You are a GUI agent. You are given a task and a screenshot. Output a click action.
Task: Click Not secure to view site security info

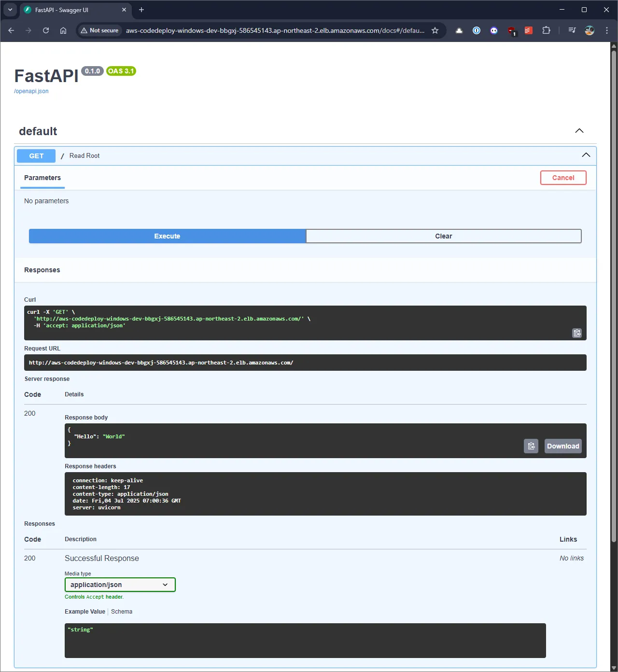click(99, 30)
